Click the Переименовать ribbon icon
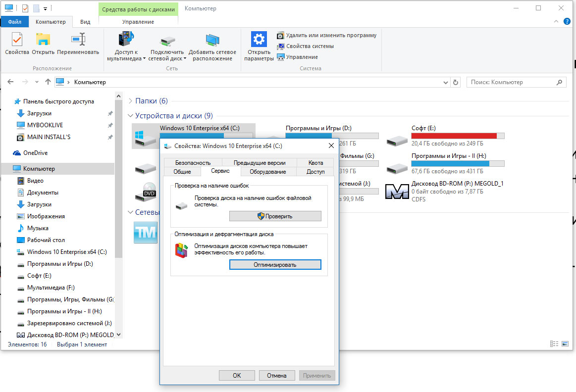Image resolution: width=576 pixels, height=392 pixels. point(78,40)
